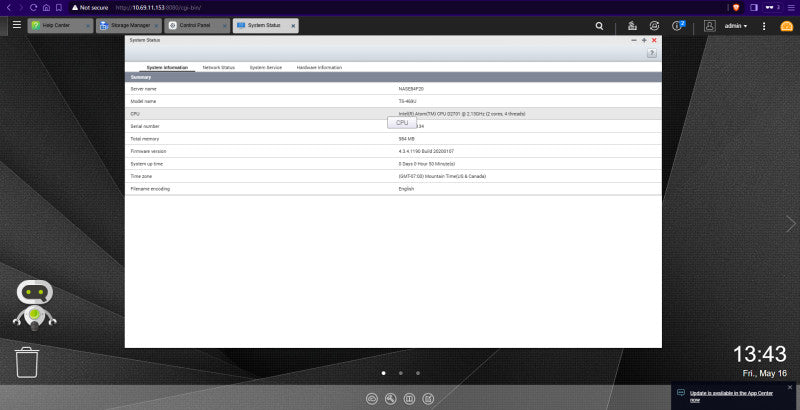This screenshot has height=410, width=800.
Task: Select the System Status taskbar tab
Action: click(265, 25)
